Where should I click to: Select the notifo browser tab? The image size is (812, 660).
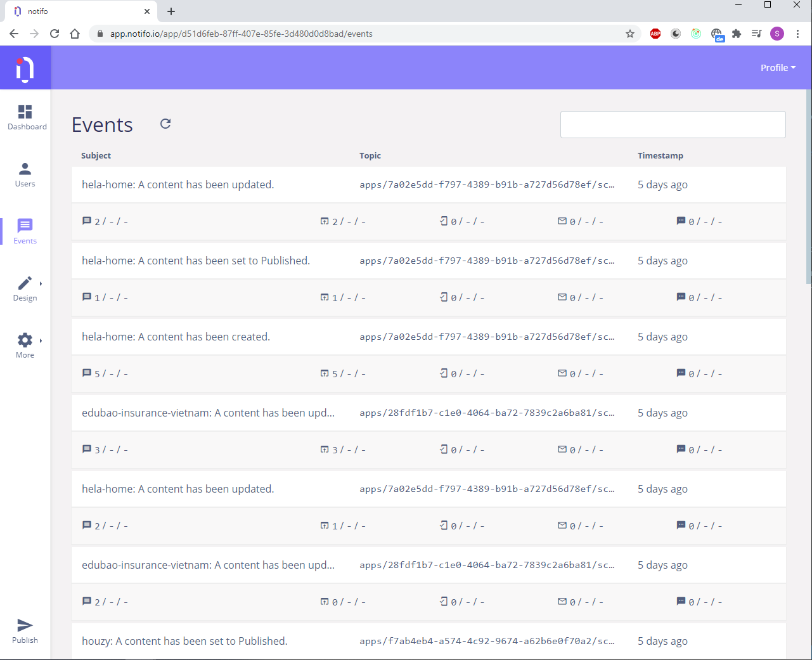pos(81,11)
